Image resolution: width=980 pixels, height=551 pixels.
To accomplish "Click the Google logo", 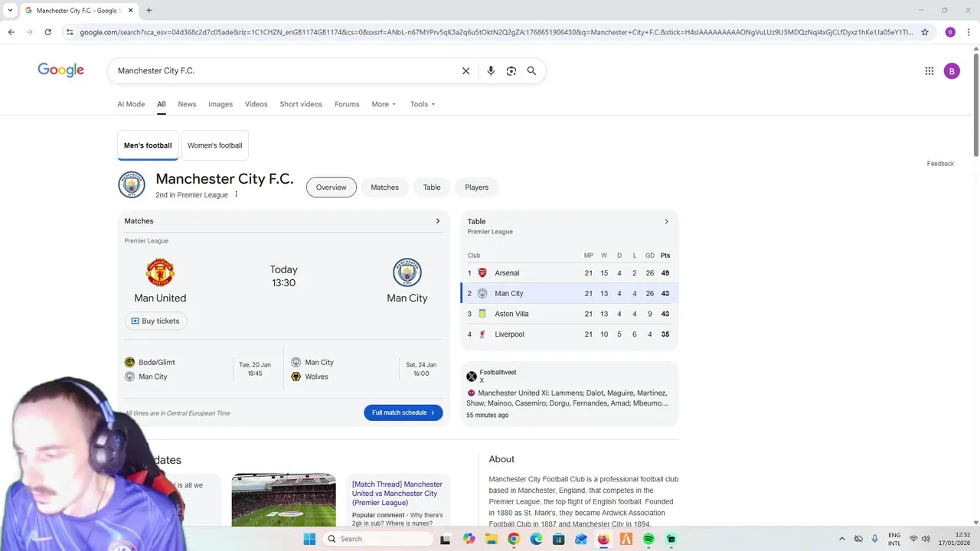I will point(60,70).
